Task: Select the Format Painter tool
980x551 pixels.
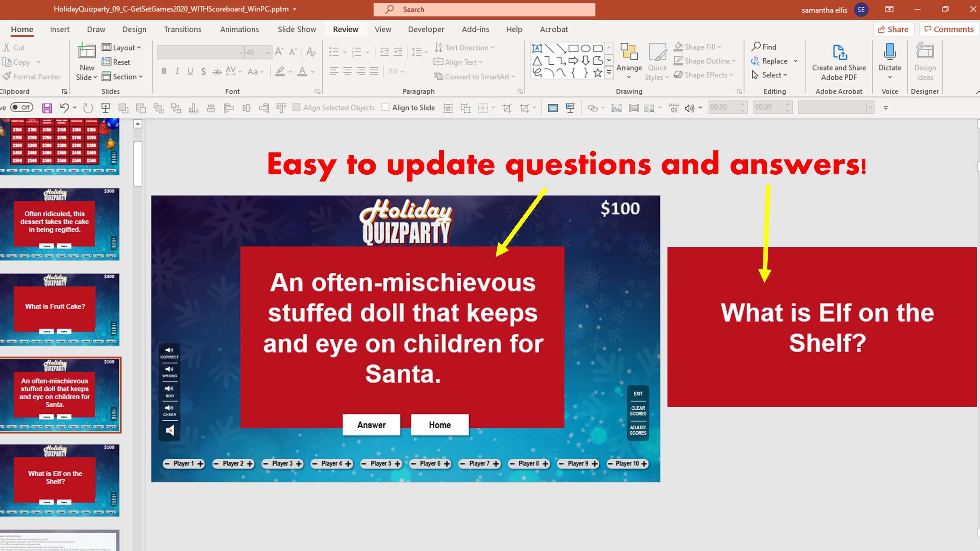Action: point(32,76)
